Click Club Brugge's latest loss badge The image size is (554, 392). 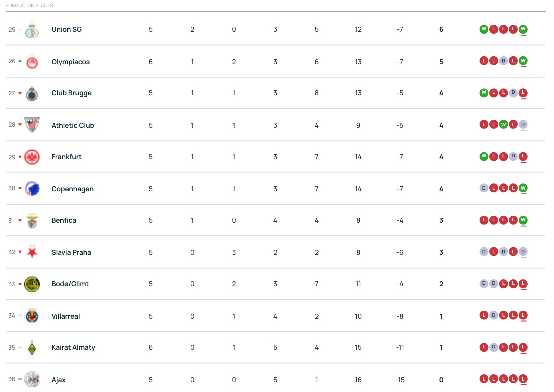523,93
